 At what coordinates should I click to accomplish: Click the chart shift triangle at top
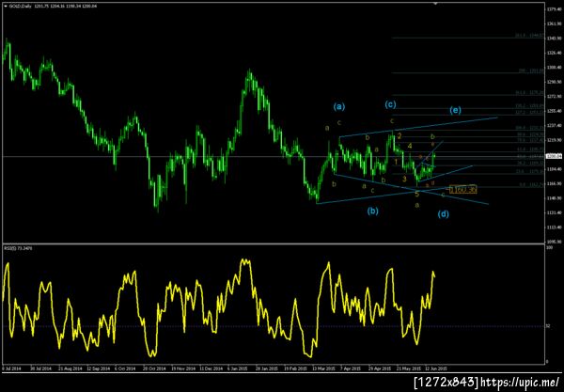point(435,3)
